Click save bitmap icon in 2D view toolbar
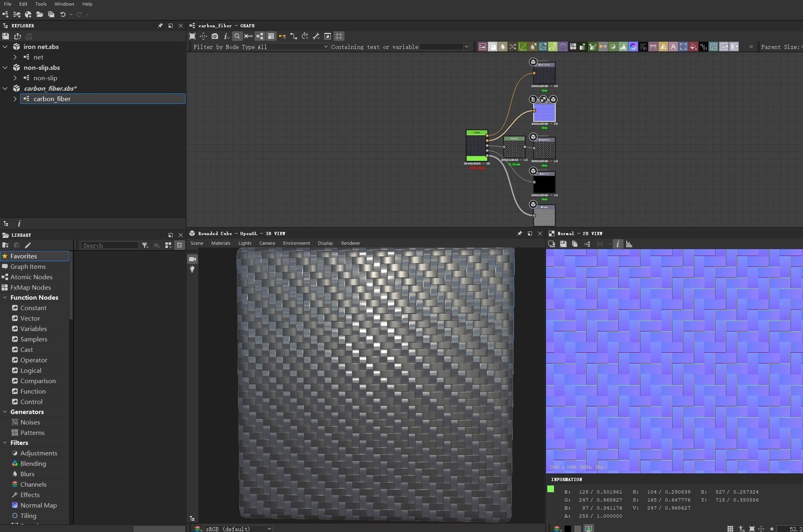 click(563, 244)
